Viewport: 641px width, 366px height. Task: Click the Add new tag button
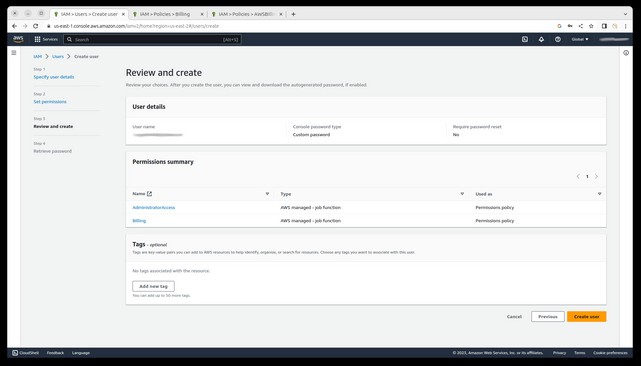point(153,286)
